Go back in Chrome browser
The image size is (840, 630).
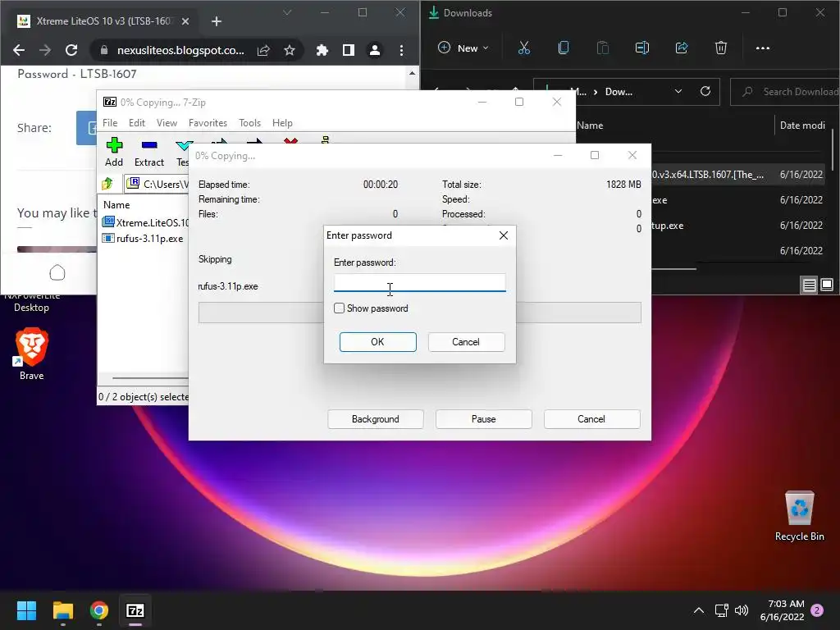click(19, 50)
